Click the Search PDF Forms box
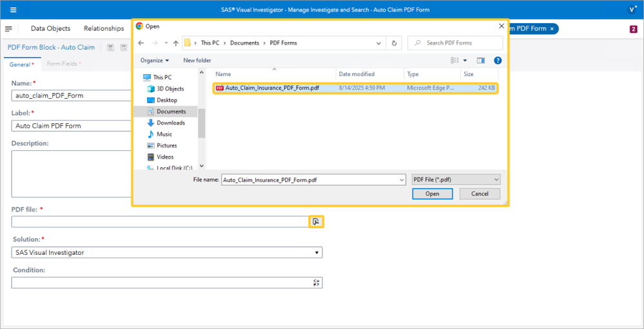 [455, 43]
